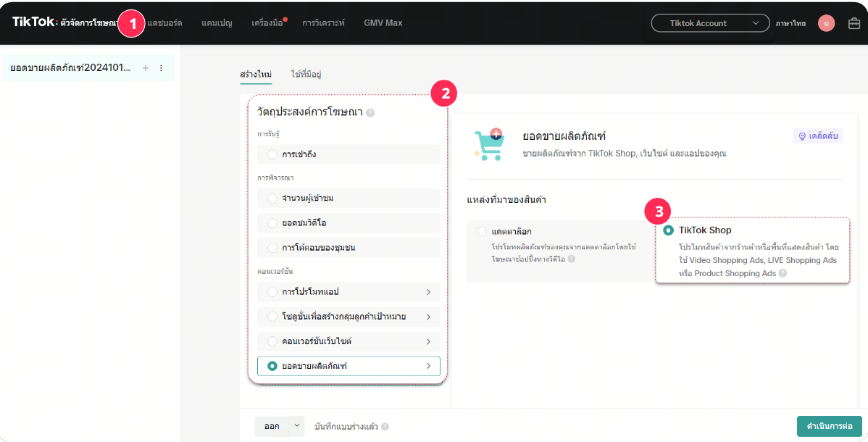
Task: Open the briefcase icon in top bar
Action: (854, 23)
